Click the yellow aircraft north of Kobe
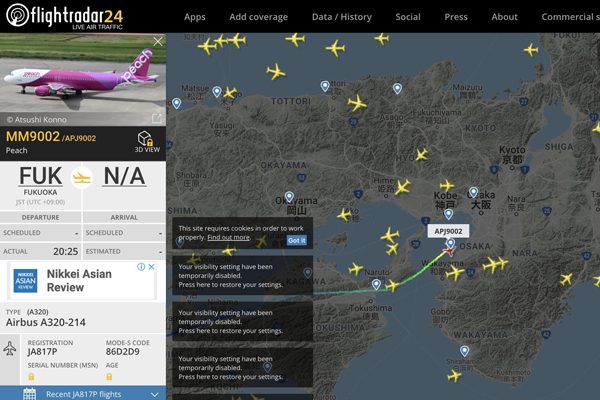Screen dimensions: 600x400 [x=447, y=186]
